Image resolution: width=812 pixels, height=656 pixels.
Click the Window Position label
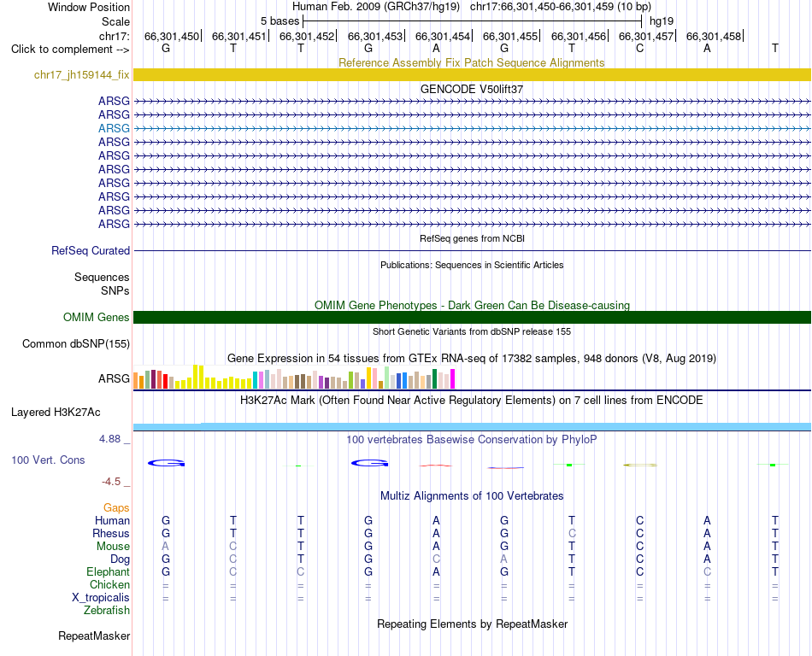pos(89,7)
